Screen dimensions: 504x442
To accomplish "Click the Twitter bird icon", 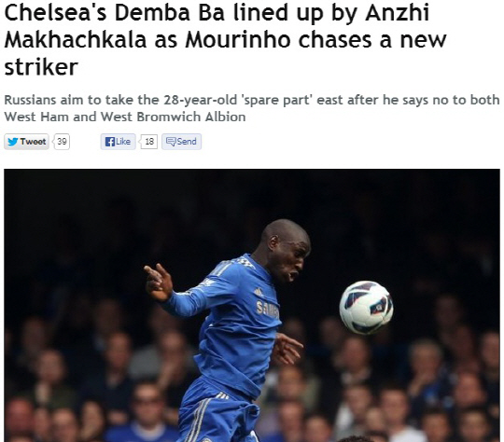I will pos(12,142).
